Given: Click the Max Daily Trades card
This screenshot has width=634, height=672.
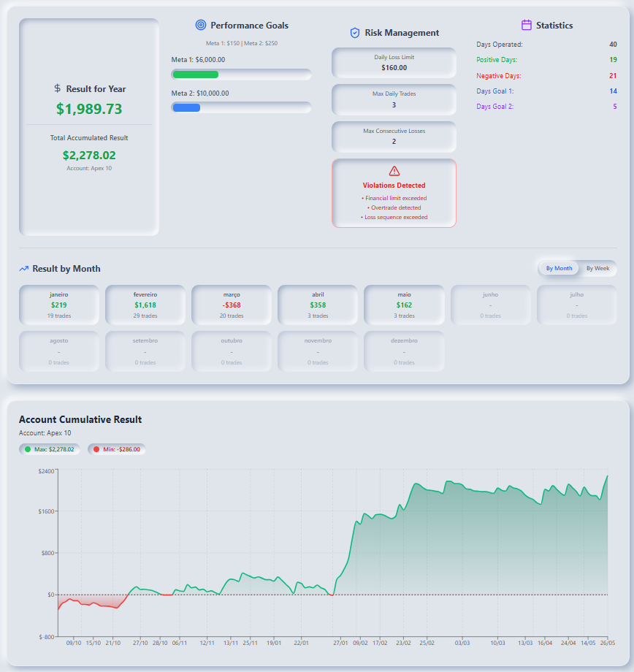Looking at the screenshot, I should pos(394,99).
